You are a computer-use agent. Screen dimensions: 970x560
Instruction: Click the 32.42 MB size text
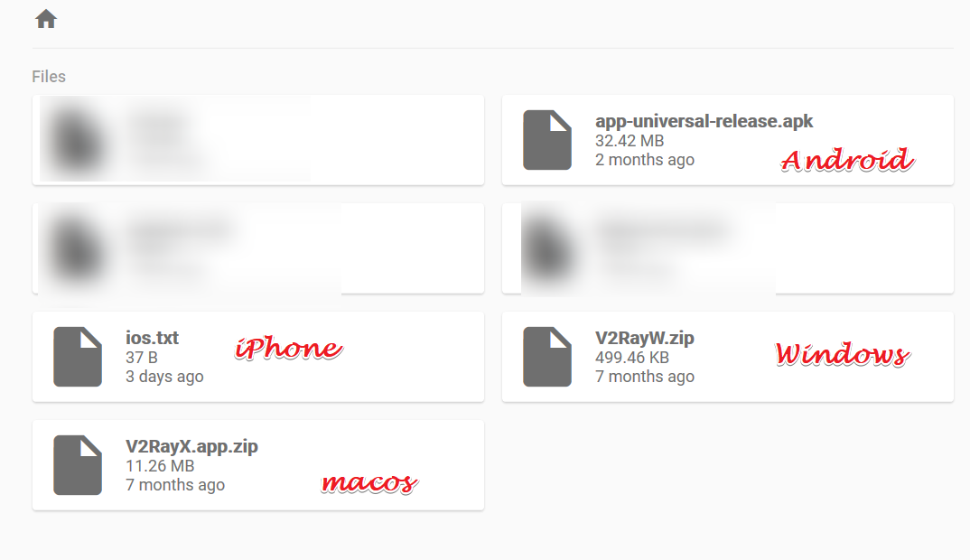tap(630, 141)
